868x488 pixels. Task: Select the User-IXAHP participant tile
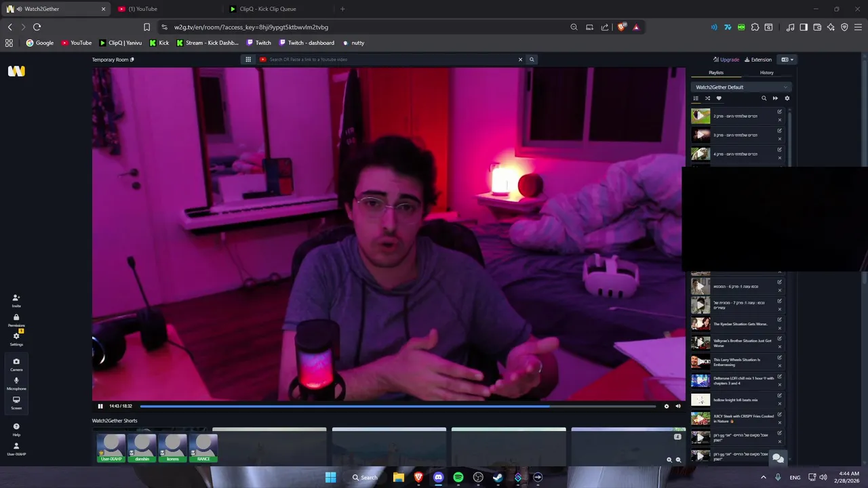111,448
